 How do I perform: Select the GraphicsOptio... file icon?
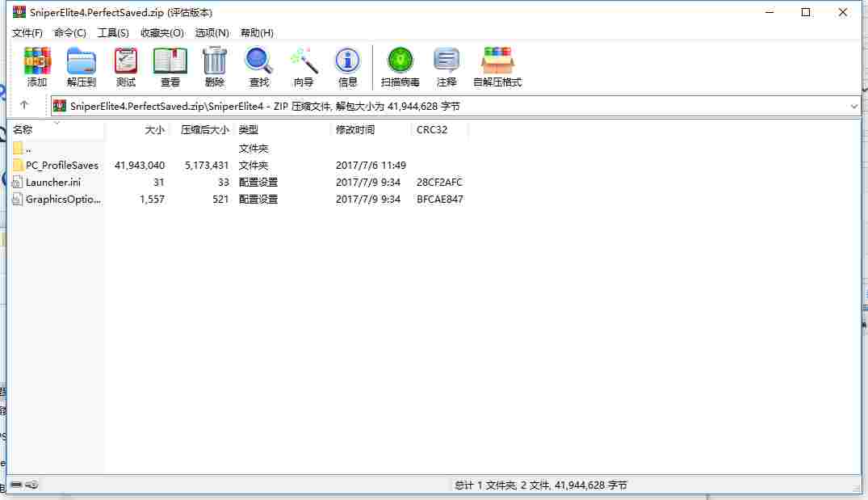pos(18,200)
